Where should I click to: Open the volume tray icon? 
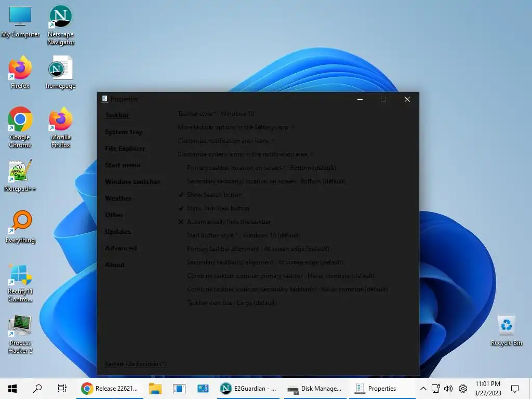(448, 389)
